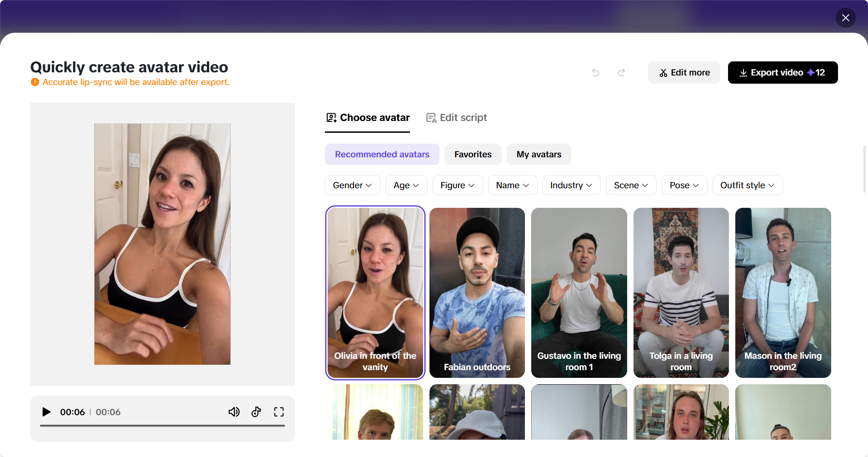Select Recommended avatars filter
The width and height of the screenshot is (868, 457).
point(382,155)
